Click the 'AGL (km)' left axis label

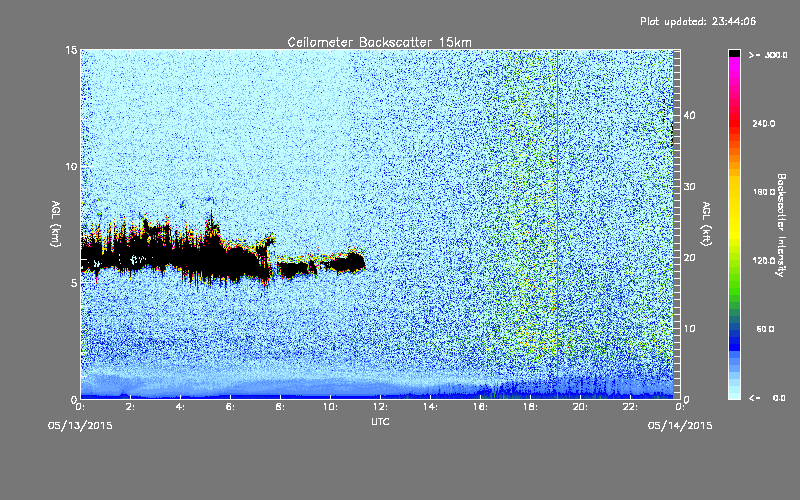click(x=56, y=223)
